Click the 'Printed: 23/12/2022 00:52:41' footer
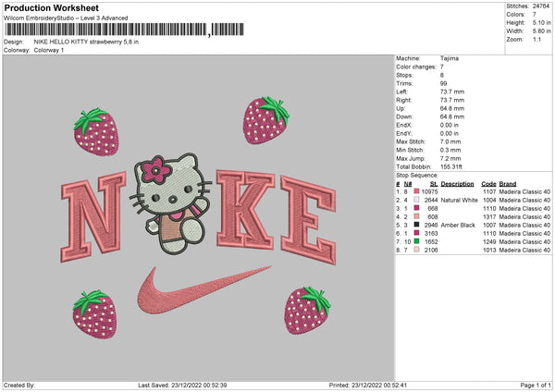555x392 pixels. tap(368, 385)
